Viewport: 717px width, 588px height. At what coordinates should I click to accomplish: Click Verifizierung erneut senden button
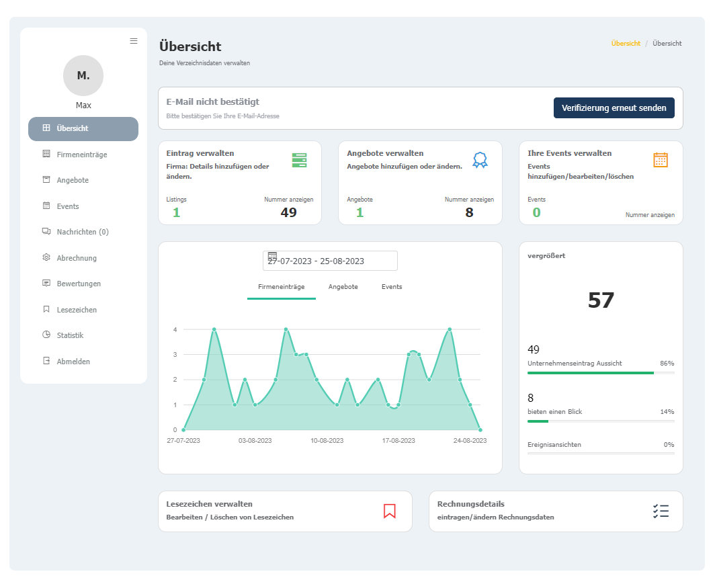pos(614,108)
